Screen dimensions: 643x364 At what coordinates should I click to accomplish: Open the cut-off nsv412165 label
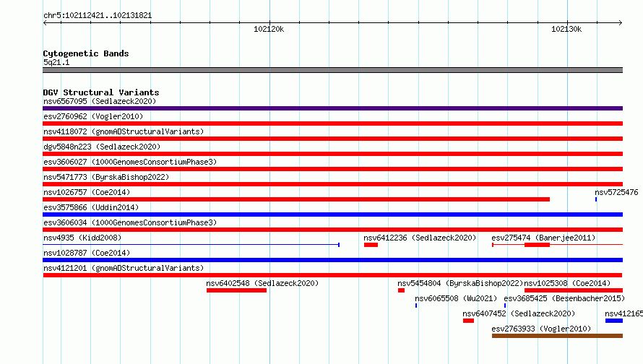pyautogui.click(x=623, y=313)
